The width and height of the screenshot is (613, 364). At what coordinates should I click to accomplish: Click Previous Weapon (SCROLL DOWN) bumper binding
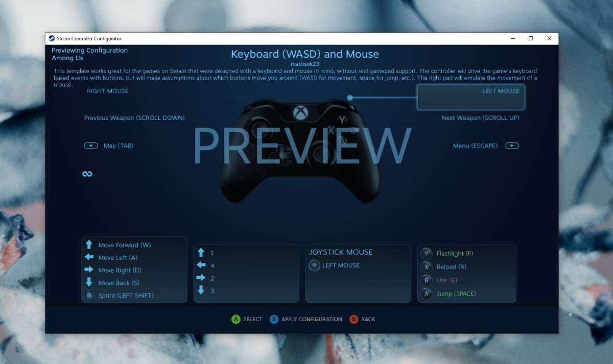134,118
